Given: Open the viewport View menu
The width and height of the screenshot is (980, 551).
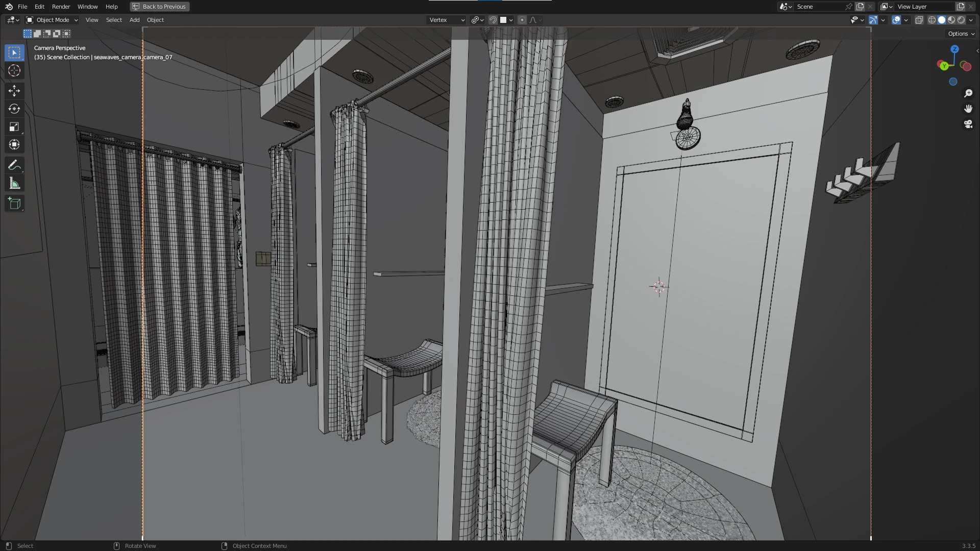Looking at the screenshot, I should [x=92, y=20].
